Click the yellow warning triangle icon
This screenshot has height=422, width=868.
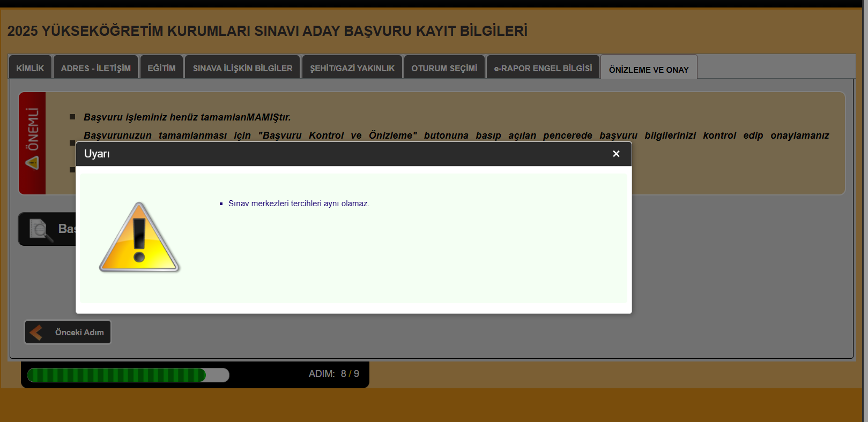click(139, 237)
